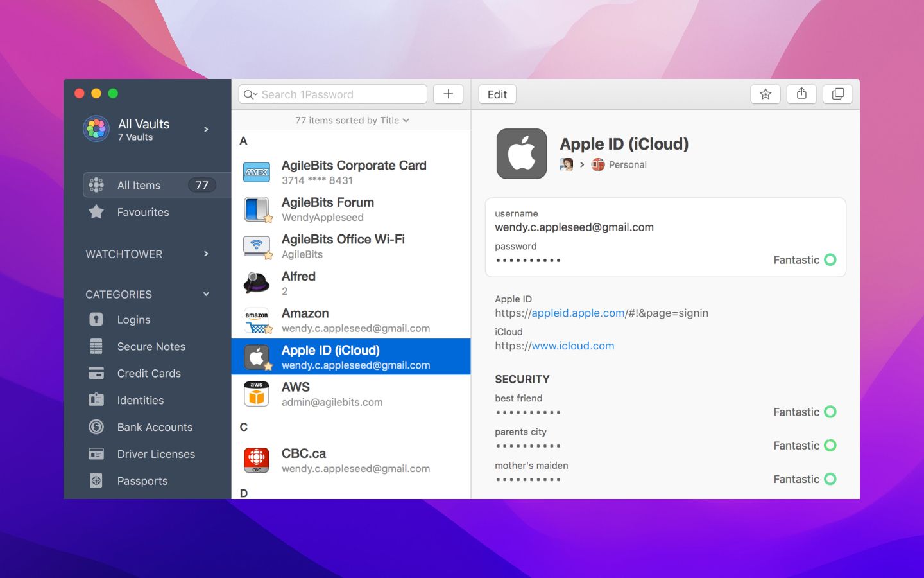Click the Driver Licenses icon
924x578 pixels.
click(x=96, y=454)
